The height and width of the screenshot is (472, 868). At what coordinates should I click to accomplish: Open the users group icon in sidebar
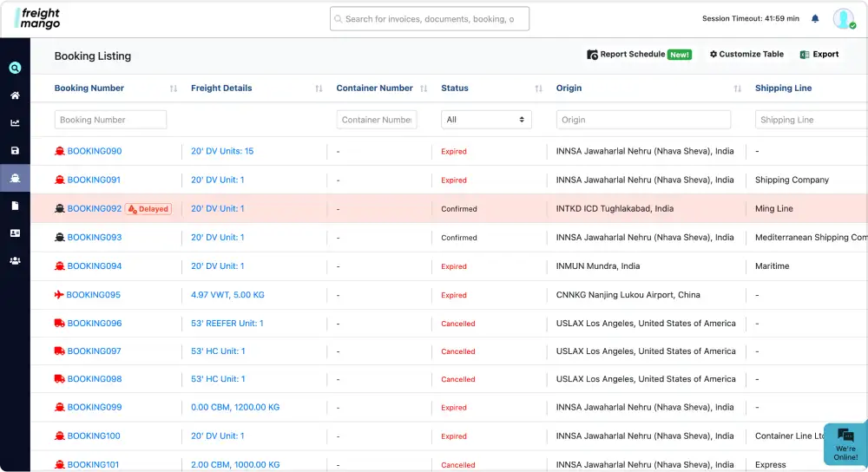[15, 260]
